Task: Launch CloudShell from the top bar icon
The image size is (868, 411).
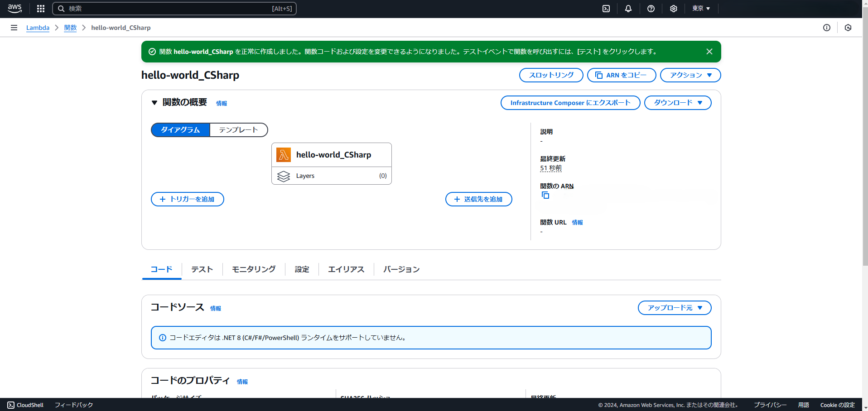Action: (x=606, y=9)
